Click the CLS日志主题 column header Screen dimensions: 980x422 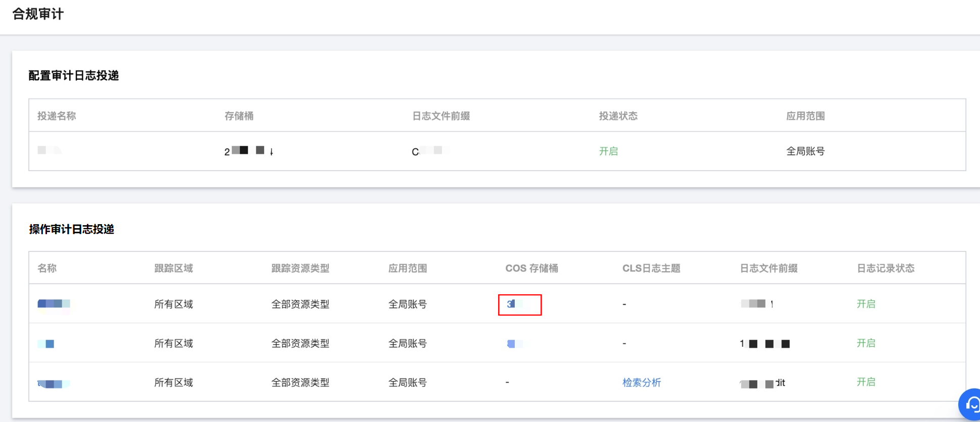(x=651, y=269)
